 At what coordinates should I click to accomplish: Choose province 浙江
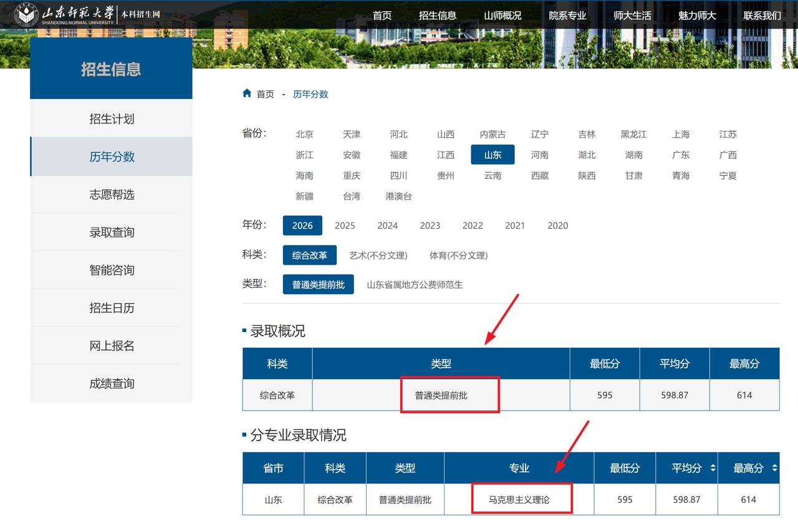point(305,154)
